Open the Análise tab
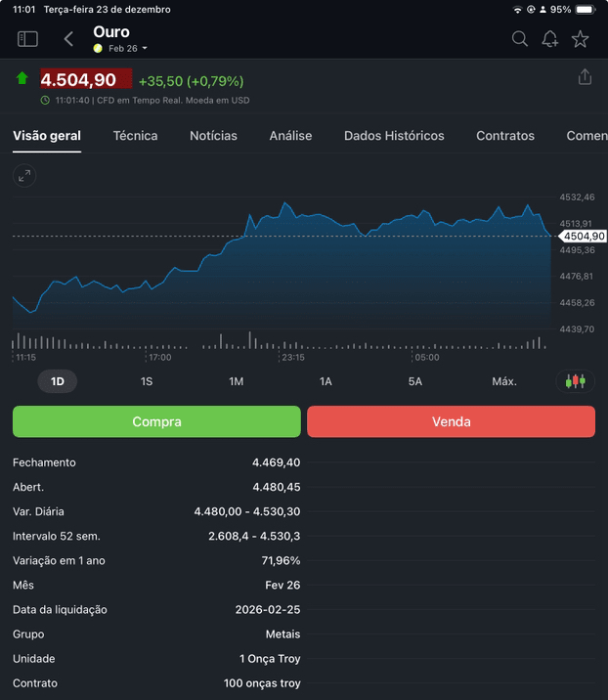This screenshot has height=700, width=608. (290, 136)
